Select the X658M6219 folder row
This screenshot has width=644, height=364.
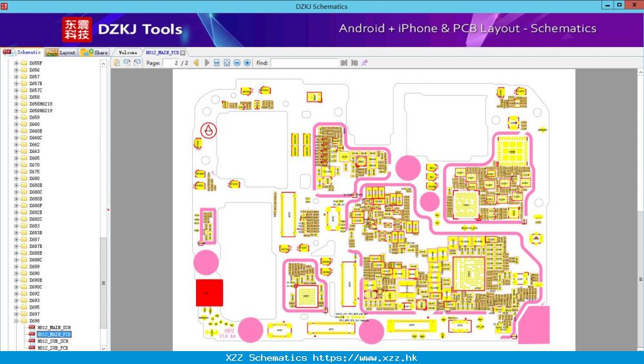[x=41, y=110]
